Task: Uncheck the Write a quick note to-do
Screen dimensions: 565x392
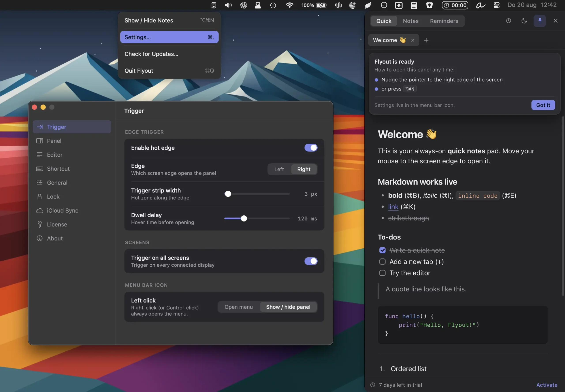Action: [x=382, y=250]
